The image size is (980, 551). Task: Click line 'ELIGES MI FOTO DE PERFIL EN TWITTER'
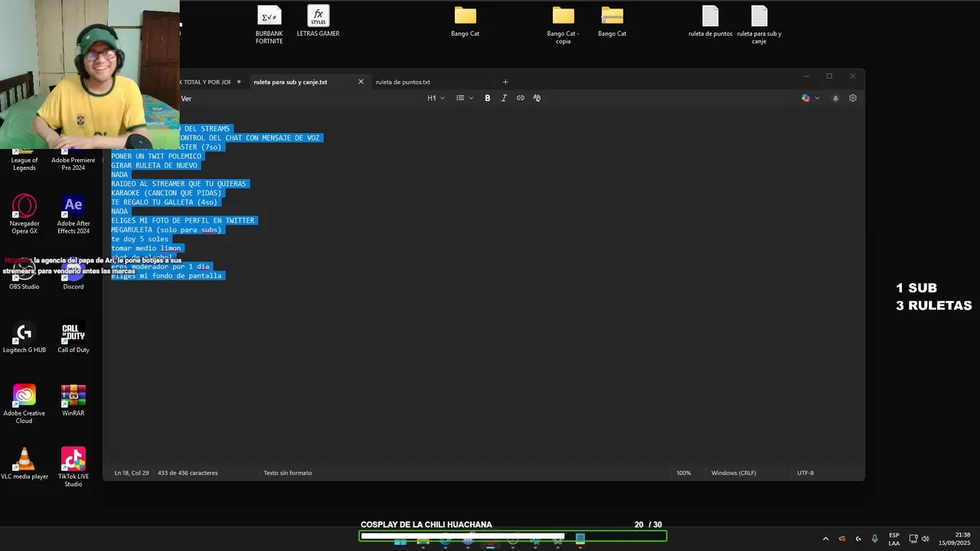click(182, 220)
